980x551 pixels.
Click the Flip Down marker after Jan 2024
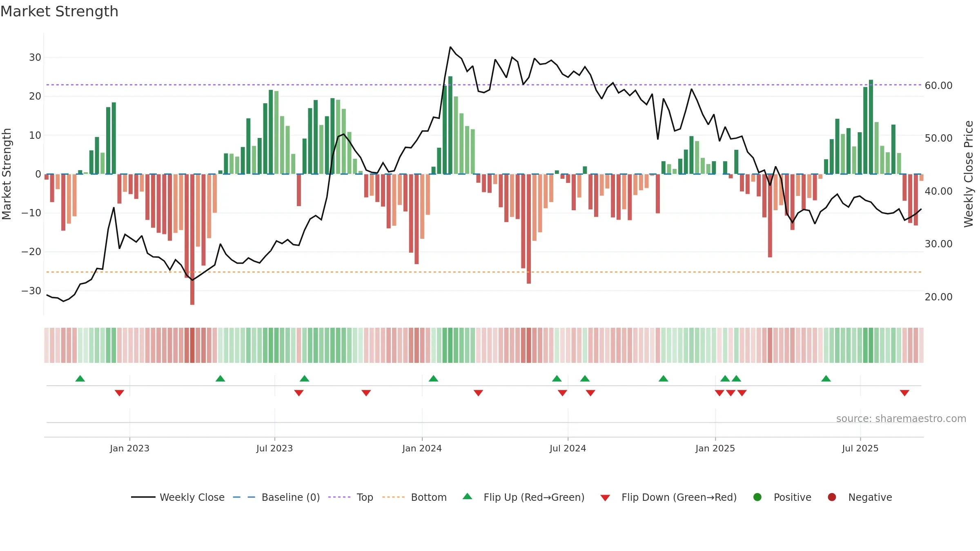click(x=478, y=393)
